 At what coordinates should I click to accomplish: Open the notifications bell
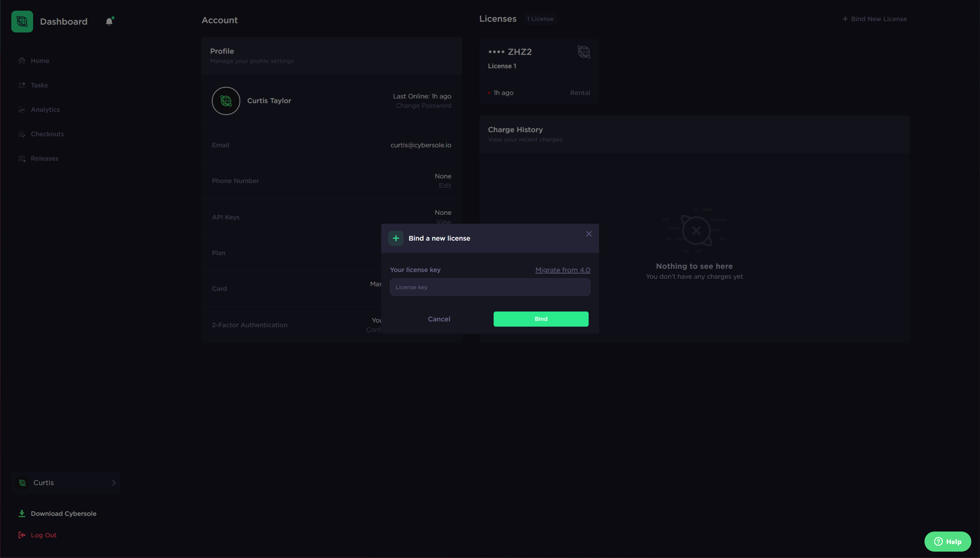(x=110, y=21)
